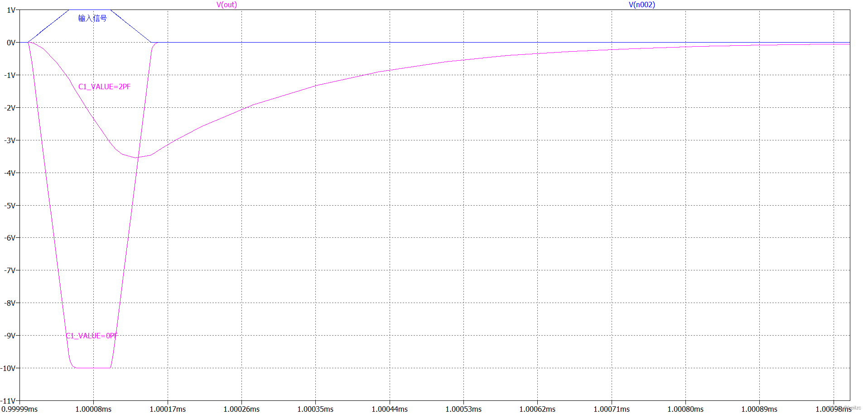Select the V(out) trace label

point(227,5)
